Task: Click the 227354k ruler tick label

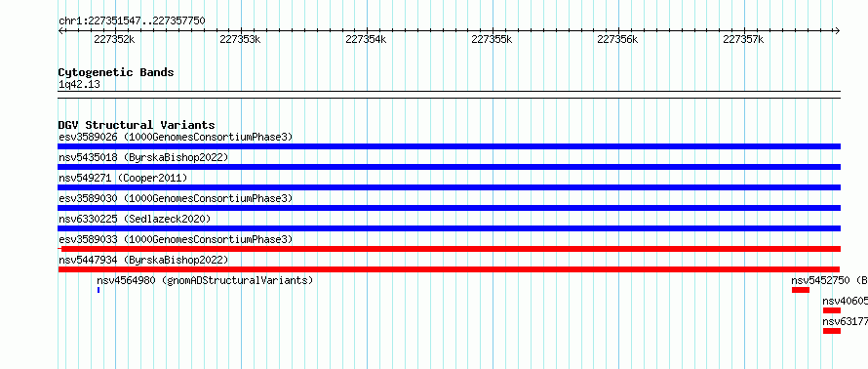Action: (366, 39)
